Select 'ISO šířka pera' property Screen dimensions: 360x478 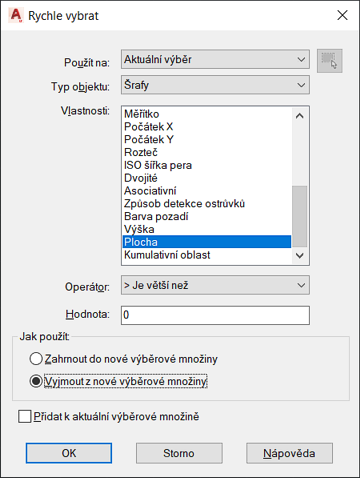[207, 165]
